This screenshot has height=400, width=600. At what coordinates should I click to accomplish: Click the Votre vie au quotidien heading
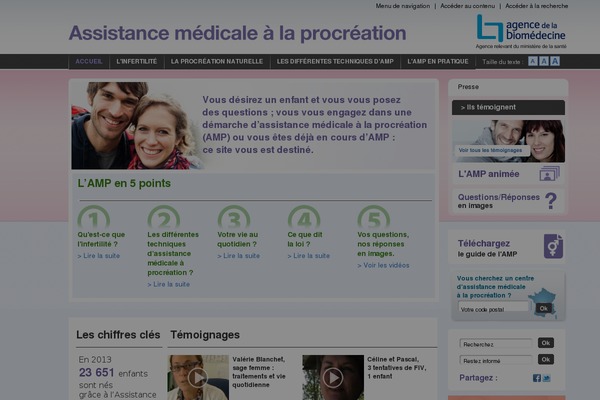[238, 239]
